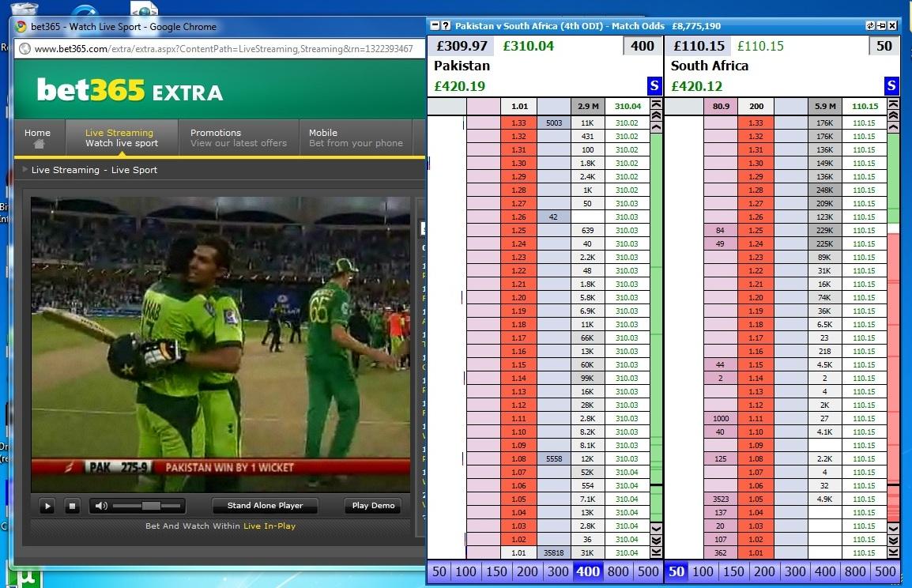Step up the Pakistan ladder (single chevron)
912x588 pixels.
point(656,126)
